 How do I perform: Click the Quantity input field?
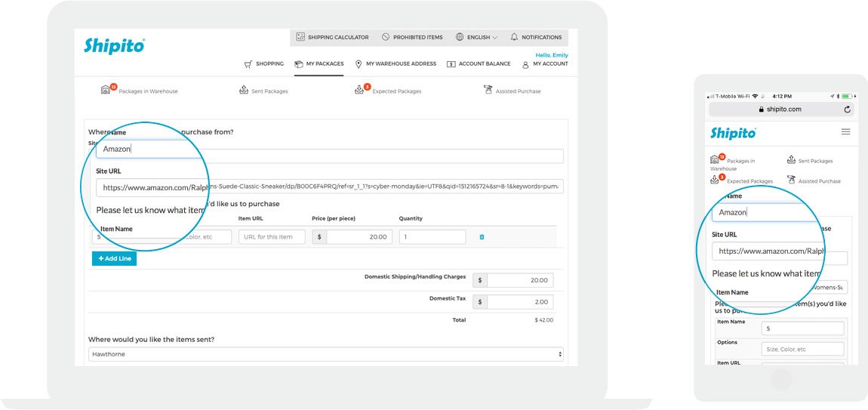pyautogui.click(x=432, y=237)
